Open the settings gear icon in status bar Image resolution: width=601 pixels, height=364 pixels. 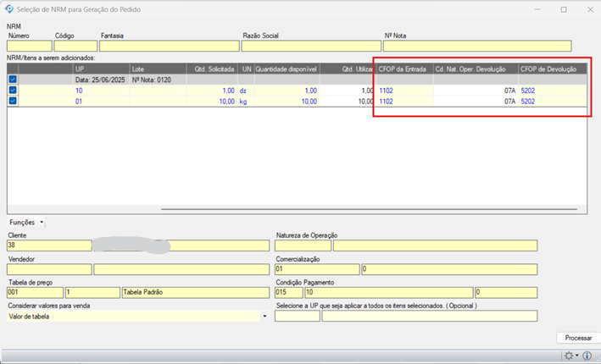[x=569, y=356]
